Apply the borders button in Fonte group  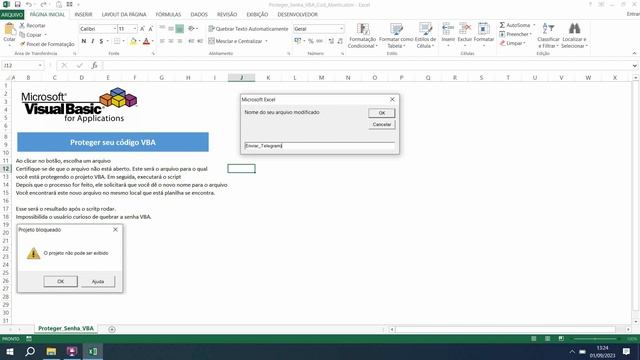[117, 41]
